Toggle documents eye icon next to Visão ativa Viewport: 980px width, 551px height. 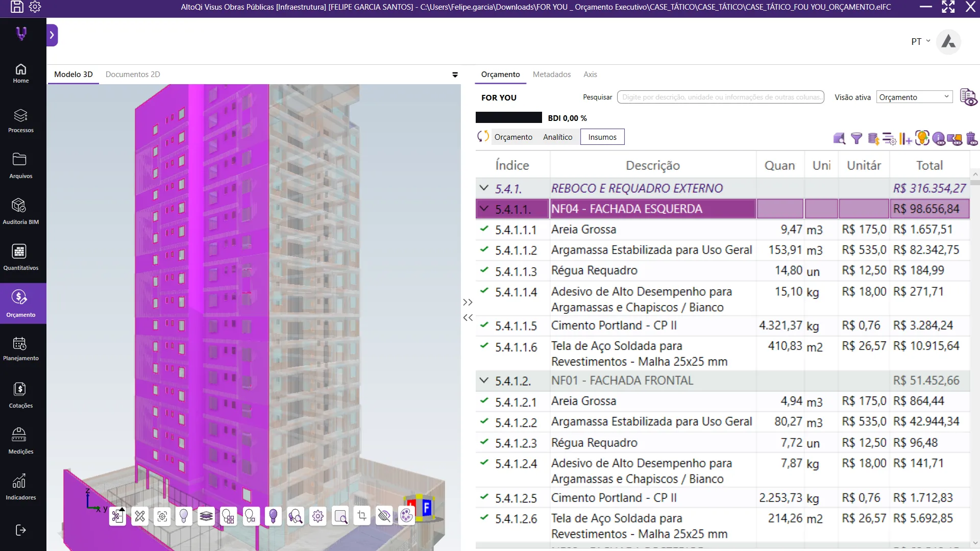pyautogui.click(x=968, y=97)
